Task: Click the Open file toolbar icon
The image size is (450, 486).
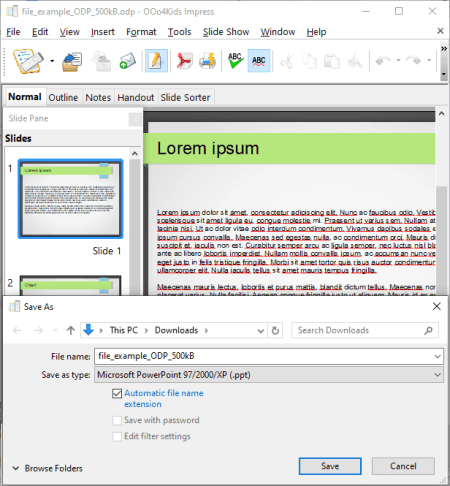Action: 72,61
